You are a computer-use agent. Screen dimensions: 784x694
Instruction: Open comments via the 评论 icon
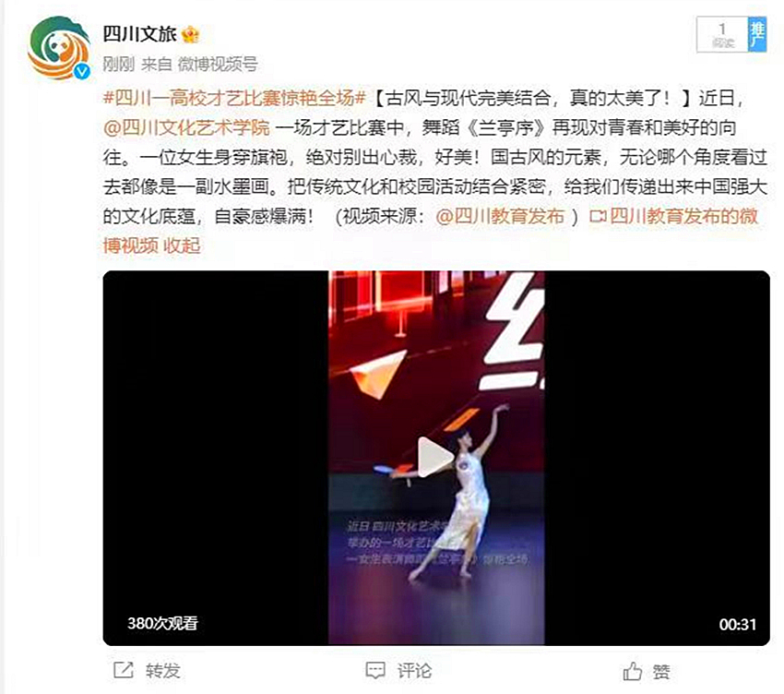[x=375, y=671]
